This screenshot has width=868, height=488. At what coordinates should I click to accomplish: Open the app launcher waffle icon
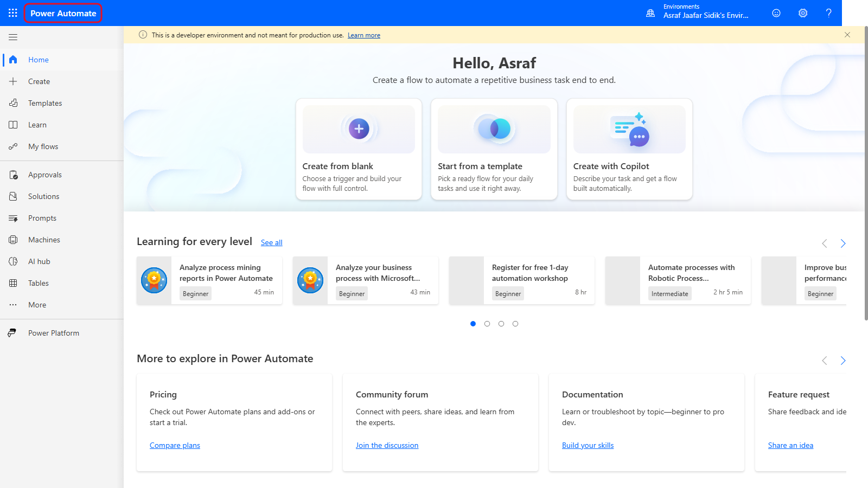click(x=13, y=13)
